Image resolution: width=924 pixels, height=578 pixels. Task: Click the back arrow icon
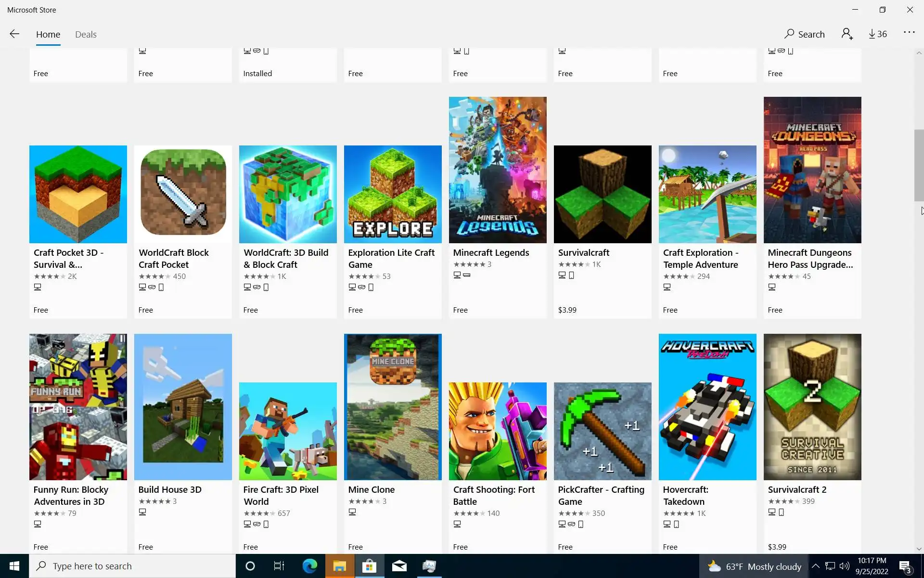pyautogui.click(x=14, y=34)
